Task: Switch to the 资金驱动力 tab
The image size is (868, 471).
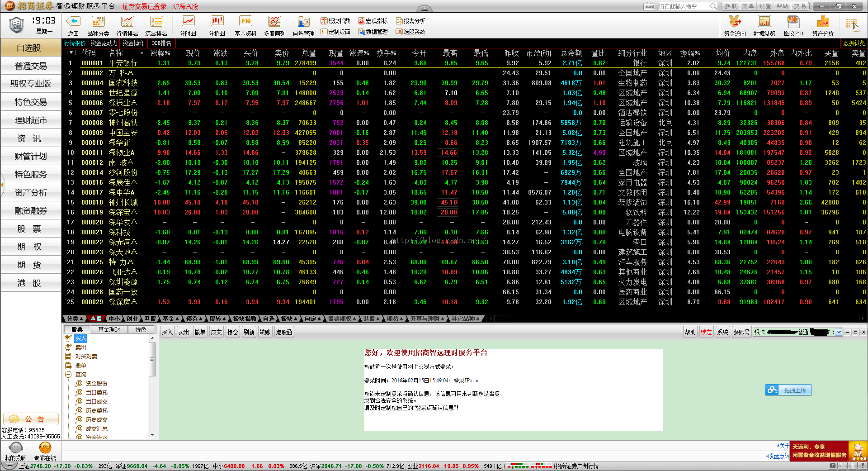Action: 104,43
